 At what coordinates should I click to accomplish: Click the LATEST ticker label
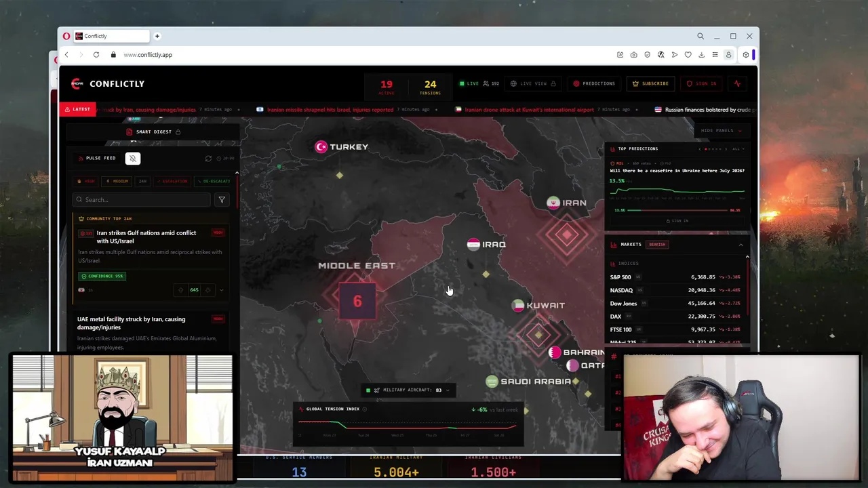click(77, 109)
